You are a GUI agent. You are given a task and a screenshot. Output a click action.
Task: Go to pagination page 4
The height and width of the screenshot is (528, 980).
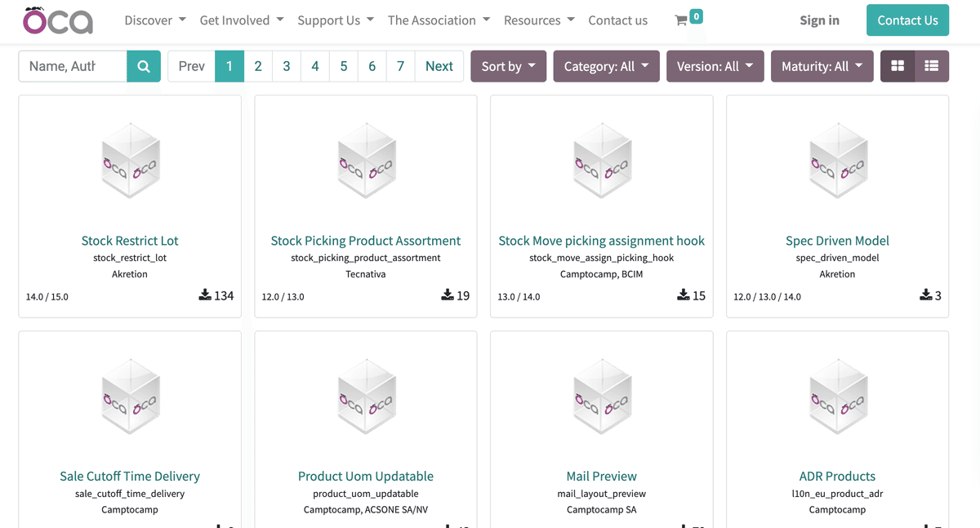pos(315,66)
